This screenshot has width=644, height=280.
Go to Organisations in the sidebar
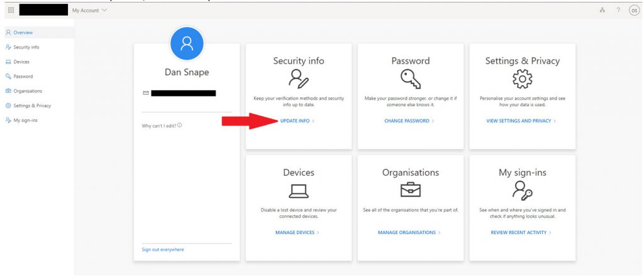(24, 91)
